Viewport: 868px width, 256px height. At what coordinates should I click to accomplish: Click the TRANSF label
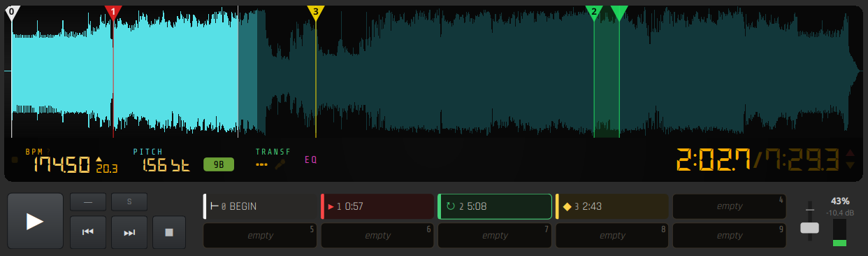273,151
